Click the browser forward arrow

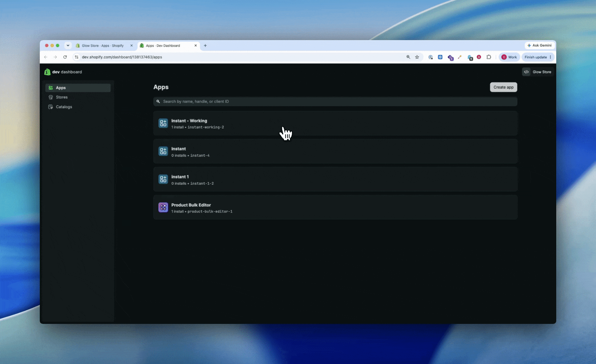[55, 57]
